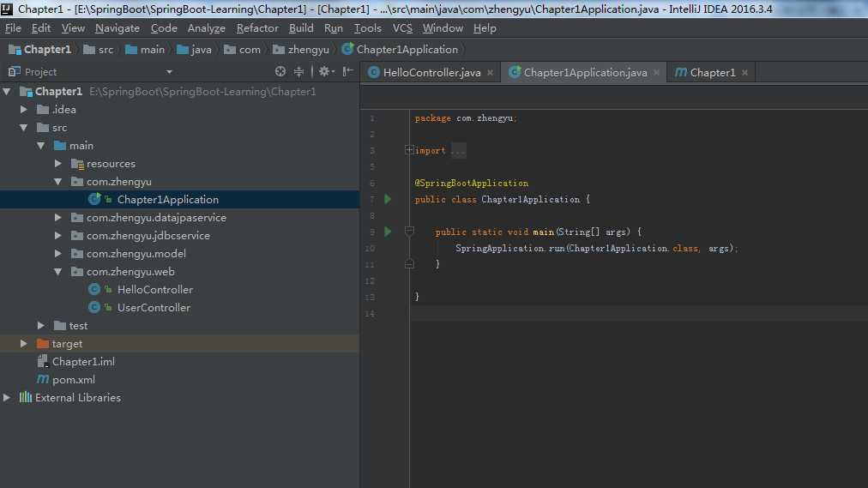Open the Project view dropdown arrow
Viewport: 868px width, 488px height.
(x=169, y=72)
